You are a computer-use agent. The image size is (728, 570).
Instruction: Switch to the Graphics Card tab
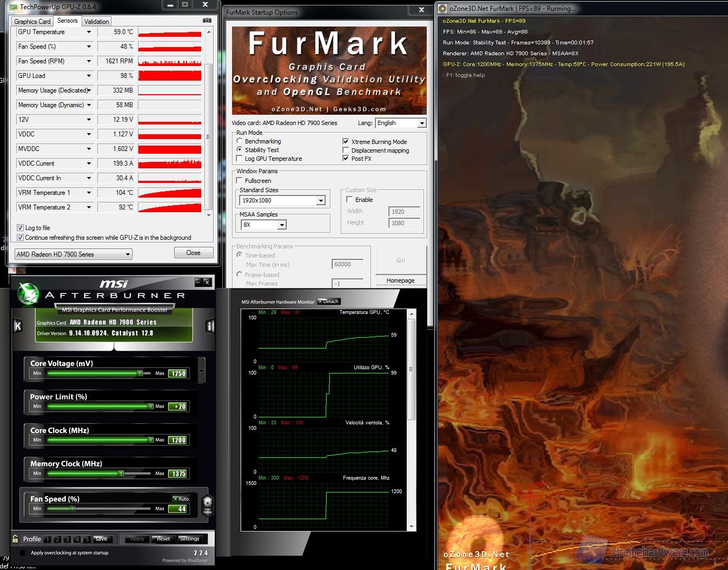32,21
